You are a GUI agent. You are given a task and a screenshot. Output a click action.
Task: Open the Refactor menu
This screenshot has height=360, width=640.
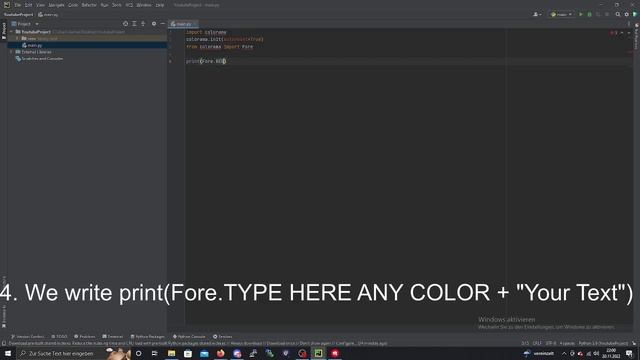pyautogui.click(x=89, y=5)
